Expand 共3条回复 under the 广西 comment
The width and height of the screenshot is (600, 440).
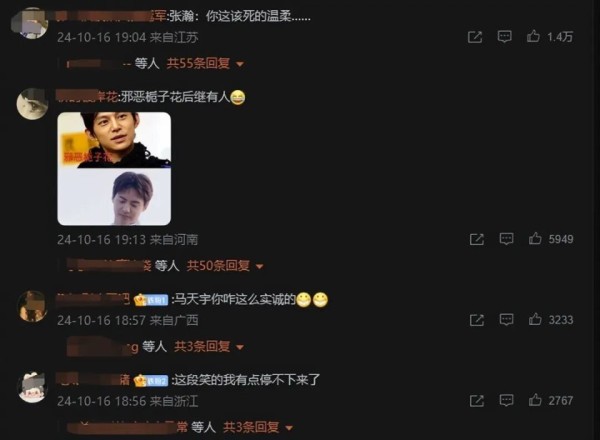(x=209, y=347)
